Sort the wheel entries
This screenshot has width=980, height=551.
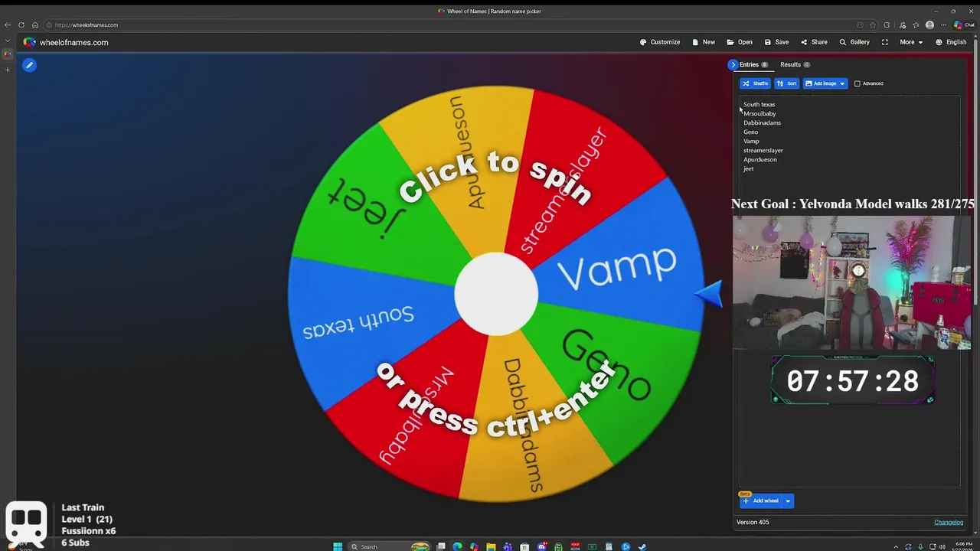pos(786,83)
